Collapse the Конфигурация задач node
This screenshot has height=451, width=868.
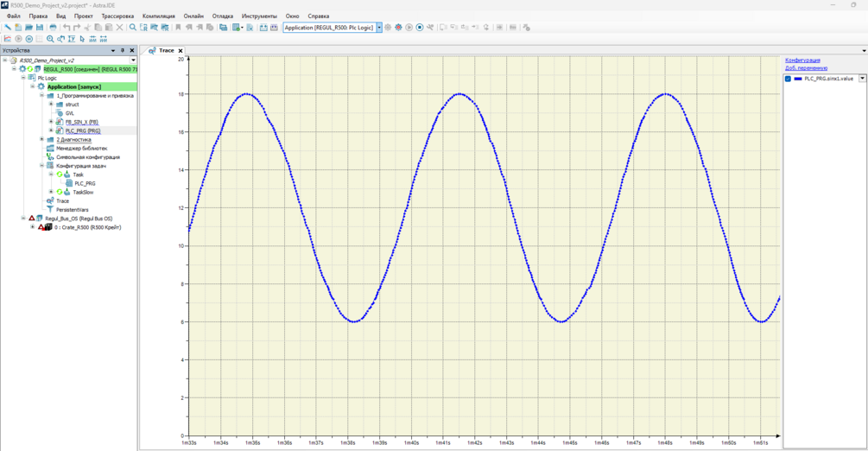[41, 166]
